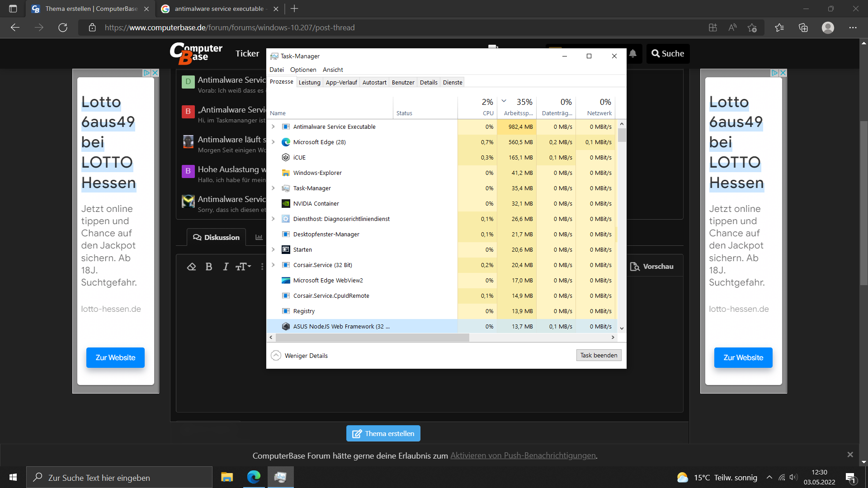Switch to the Leistung tab
This screenshot has width=868, height=488.
tap(309, 82)
